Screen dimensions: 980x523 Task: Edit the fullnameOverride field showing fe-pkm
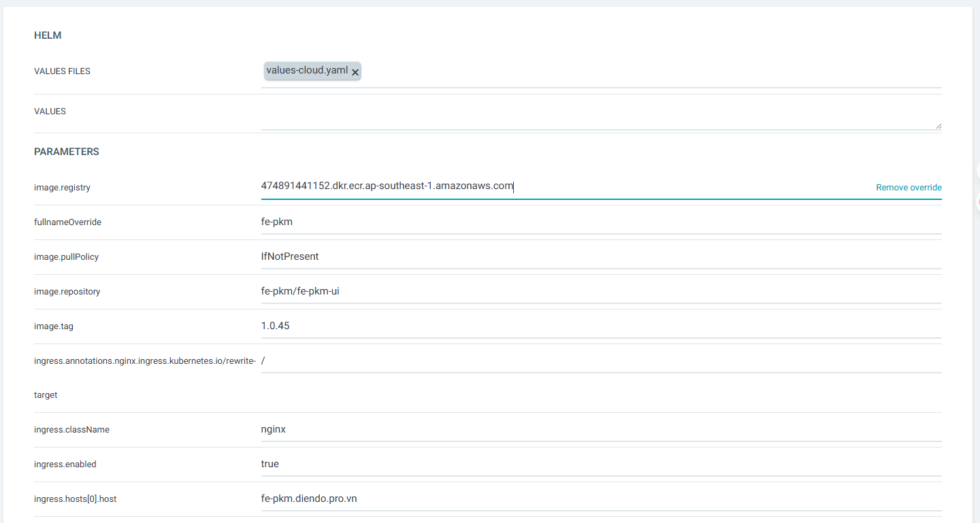coord(599,222)
